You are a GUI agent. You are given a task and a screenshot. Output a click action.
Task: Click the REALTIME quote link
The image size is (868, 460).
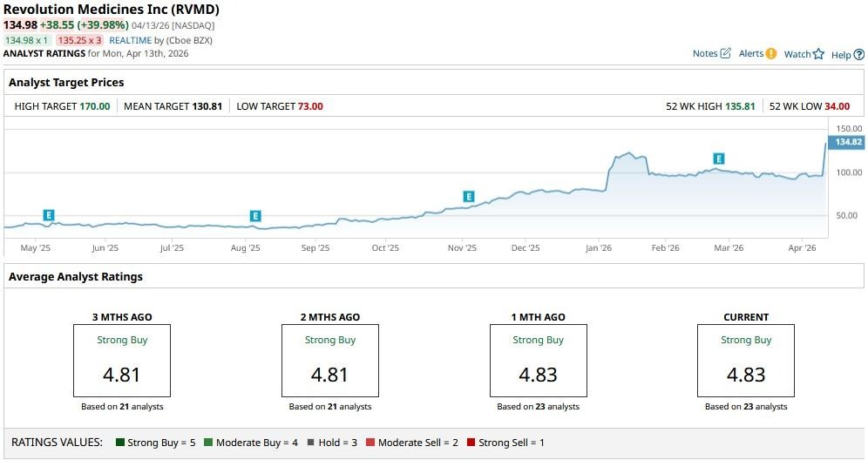(131, 40)
